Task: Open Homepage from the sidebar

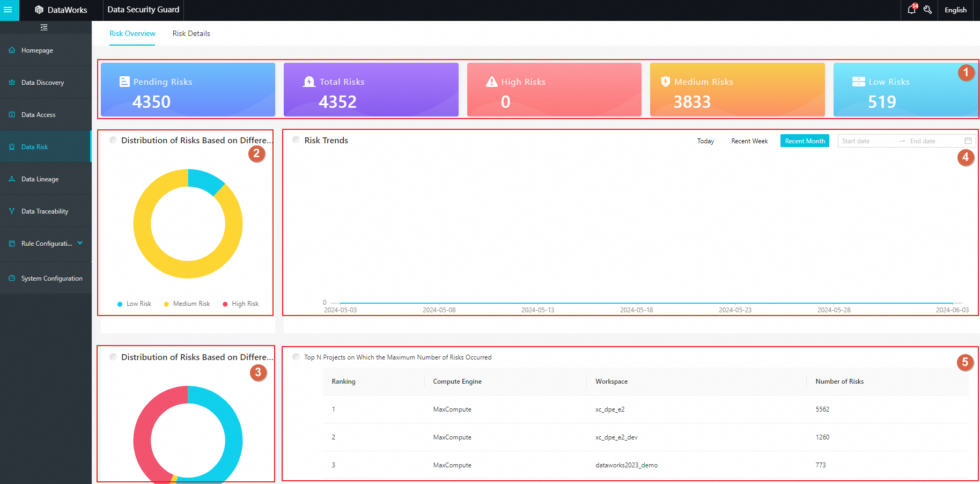Action: pos(46,50)
